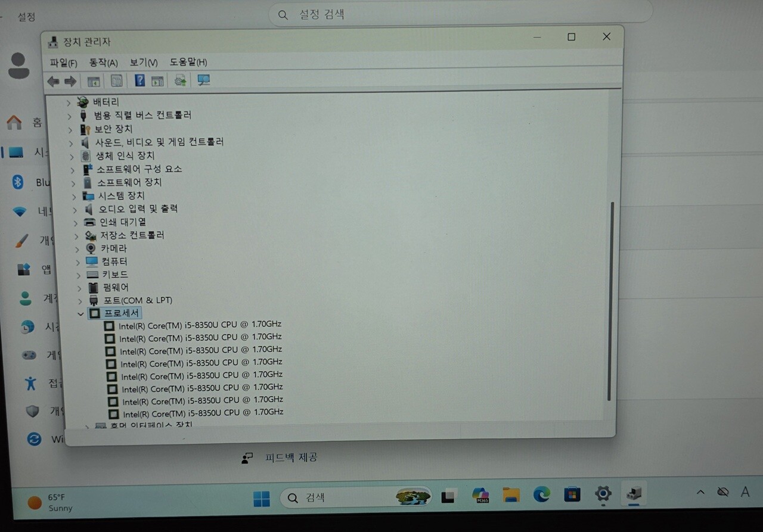Open the 도움말(H) menu
Image resolution: width=763 pixels, height=532 pixels.
(188, 62)
